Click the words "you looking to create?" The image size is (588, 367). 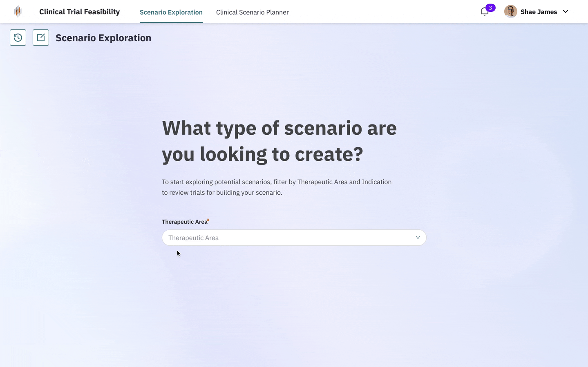262,154
